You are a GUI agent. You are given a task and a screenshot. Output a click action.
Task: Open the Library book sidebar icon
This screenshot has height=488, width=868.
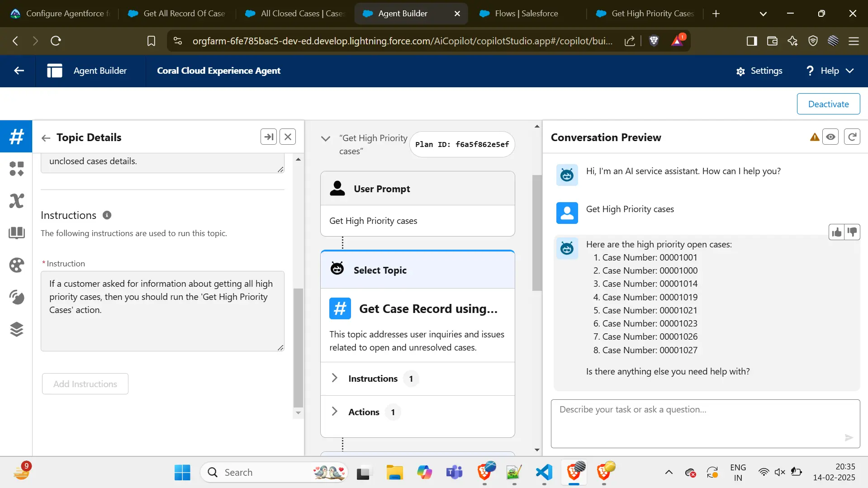(16, 233)
